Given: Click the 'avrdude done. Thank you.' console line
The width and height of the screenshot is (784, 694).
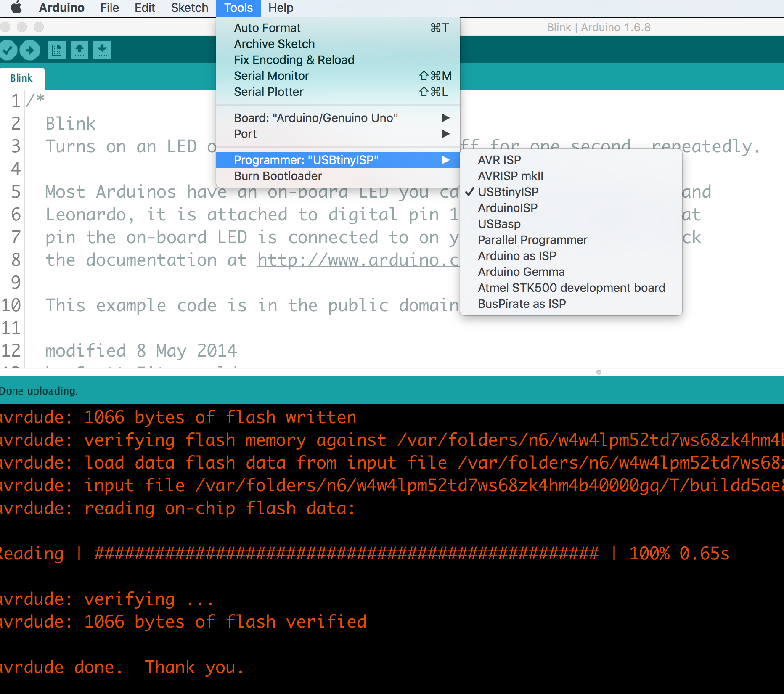Looking at the screenshot, I should tap(122, 667).
